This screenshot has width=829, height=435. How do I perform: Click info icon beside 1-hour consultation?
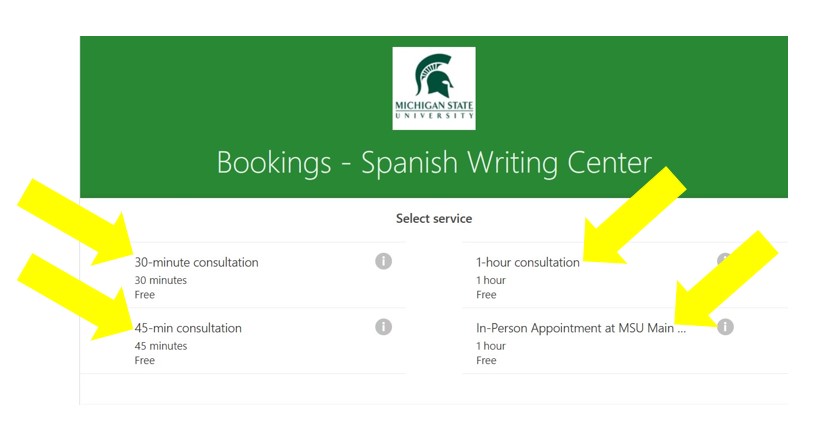point(723,260)
